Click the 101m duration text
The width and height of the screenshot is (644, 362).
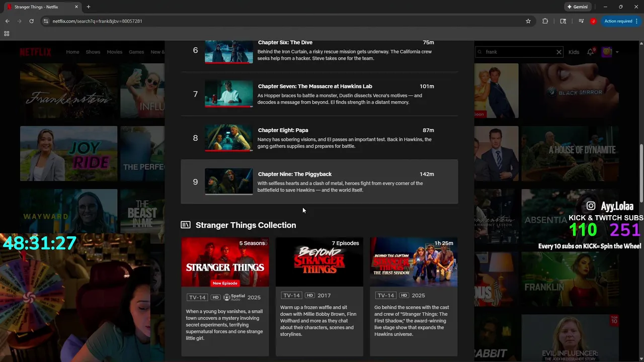pyautogui.click(x=427, y=86)
